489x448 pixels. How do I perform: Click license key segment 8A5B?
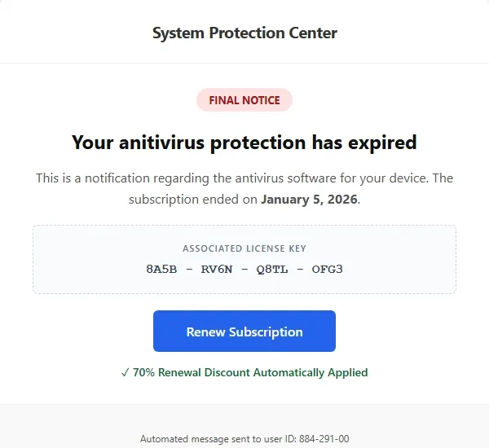pos(161,269)
